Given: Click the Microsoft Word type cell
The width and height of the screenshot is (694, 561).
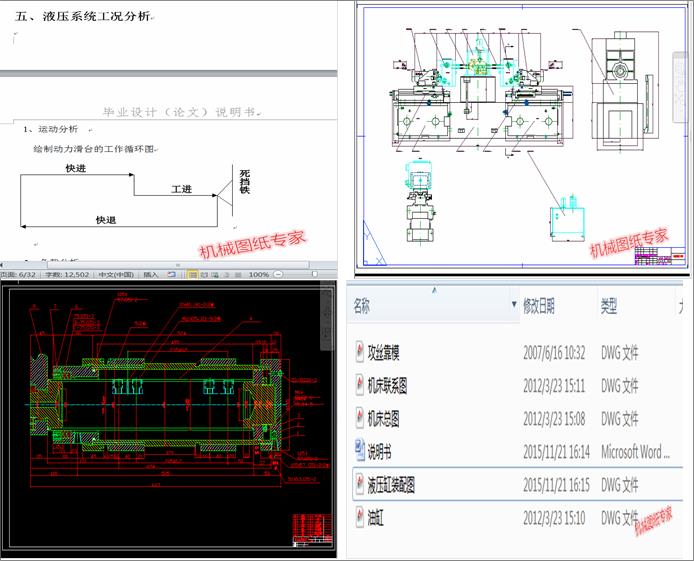Looking at the screenshot, I should 635,452.
